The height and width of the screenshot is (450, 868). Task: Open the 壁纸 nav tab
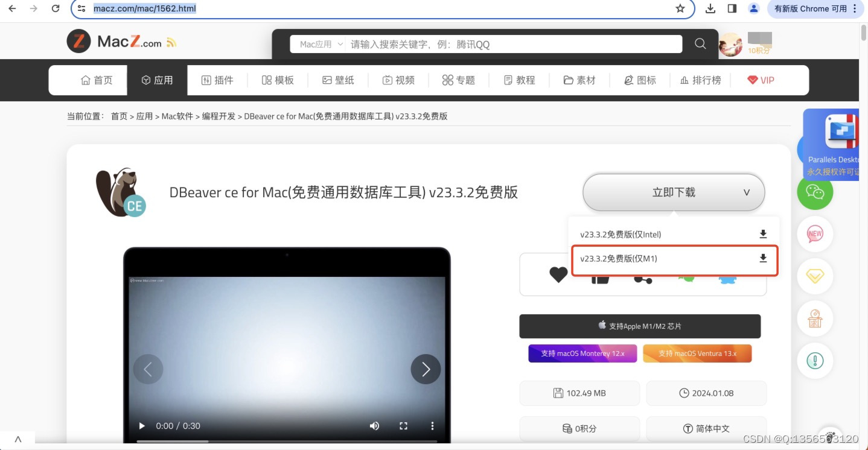click(x=338, y=80)
